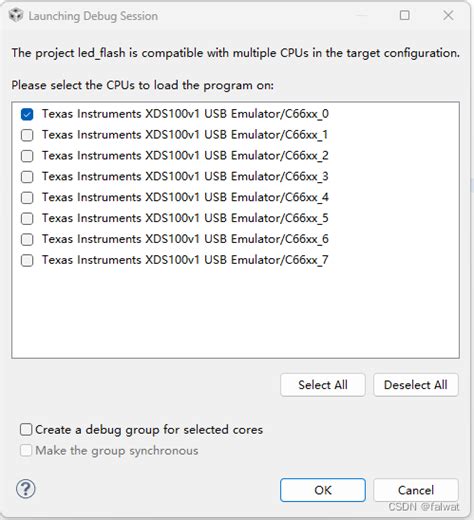
Task: Enable the C66xx_1 CPU checkbox
Action: 27,135
